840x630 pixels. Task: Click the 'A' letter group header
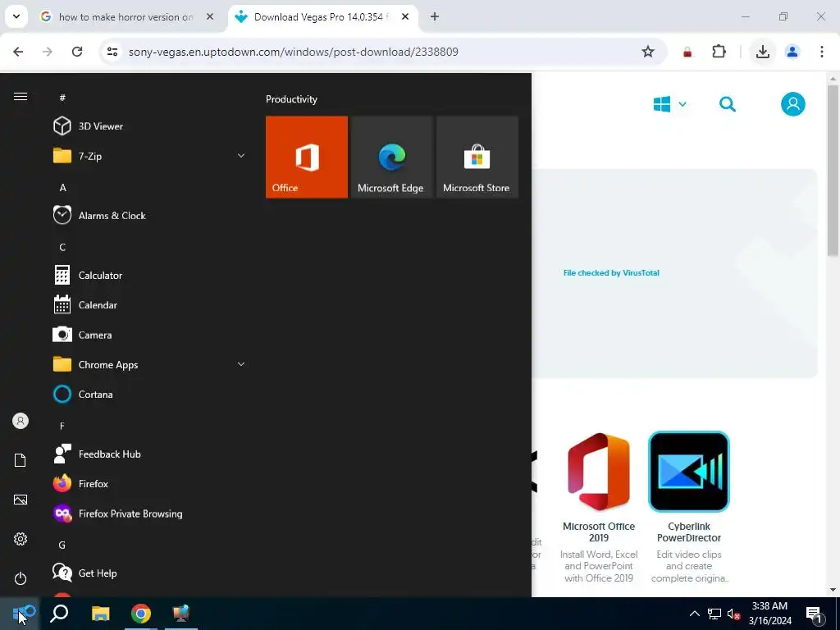[62, 188]
